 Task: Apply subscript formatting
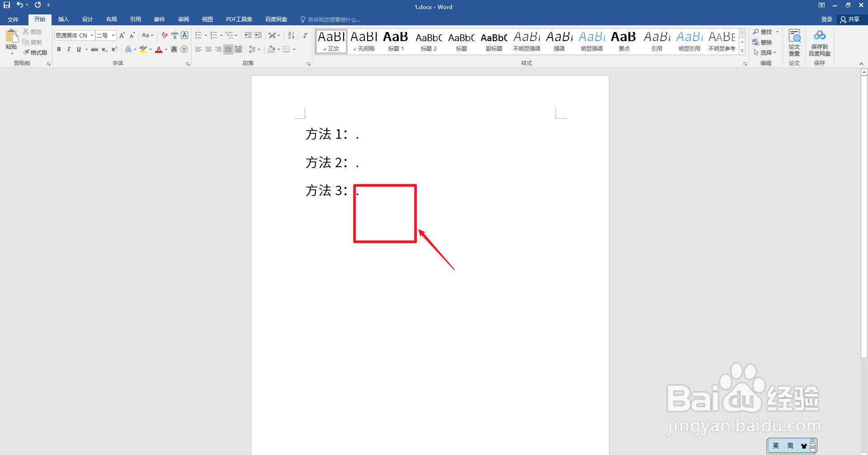(x=104, y=49)
